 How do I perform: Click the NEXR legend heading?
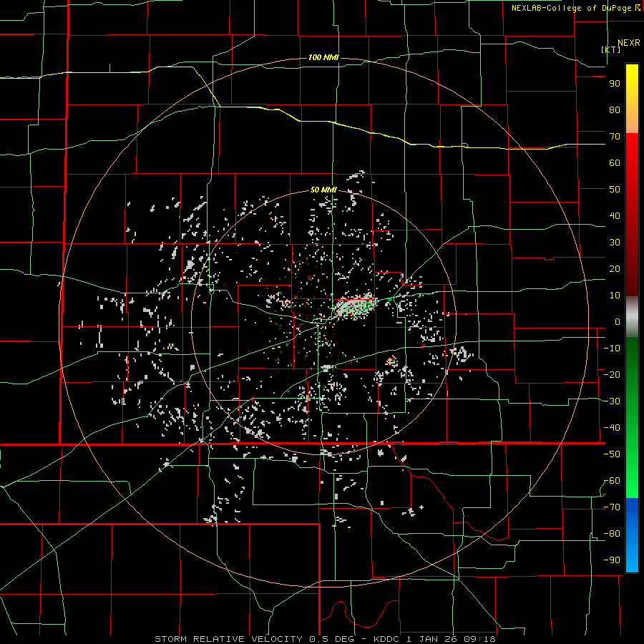click(629, 43)
